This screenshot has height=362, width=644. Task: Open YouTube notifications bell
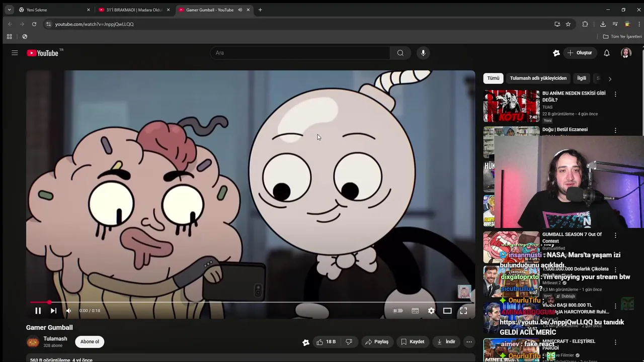pyautogui.click(x=607, y=53)
